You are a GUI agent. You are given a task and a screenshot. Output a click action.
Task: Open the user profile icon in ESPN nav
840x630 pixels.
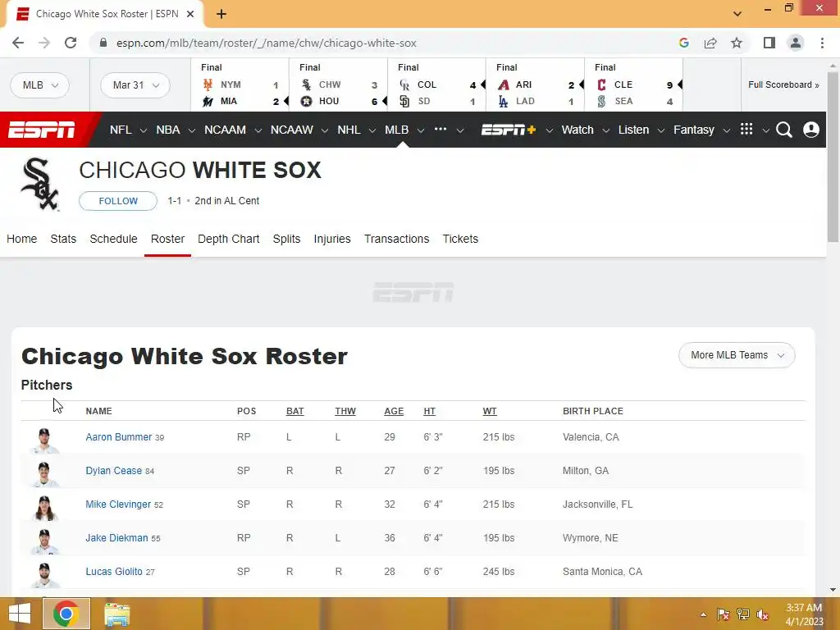(x=811, y=130)
